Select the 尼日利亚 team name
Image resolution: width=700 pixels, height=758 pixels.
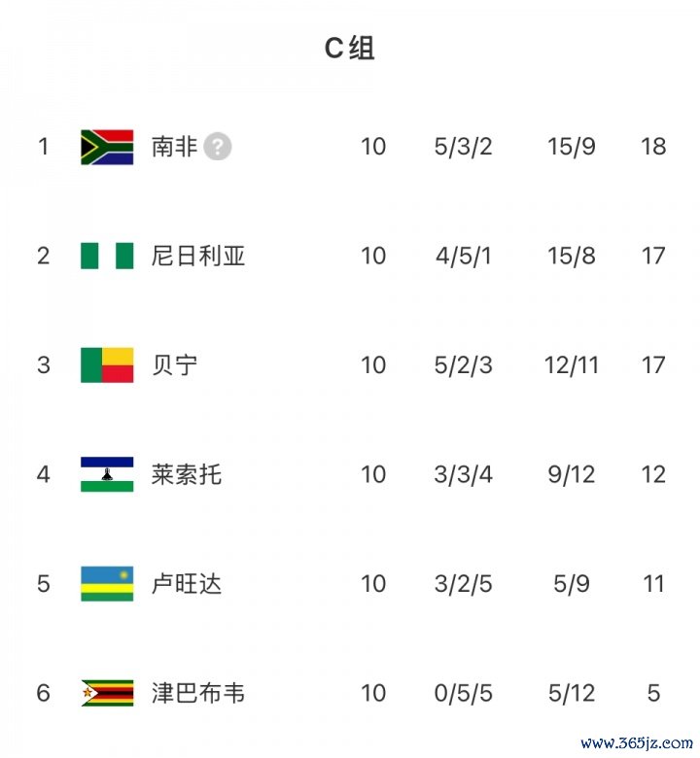click(198, 256)
